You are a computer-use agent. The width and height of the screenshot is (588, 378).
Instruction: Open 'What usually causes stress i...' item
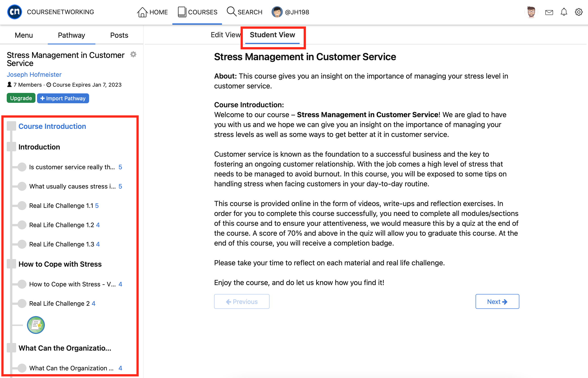(73, 186)
